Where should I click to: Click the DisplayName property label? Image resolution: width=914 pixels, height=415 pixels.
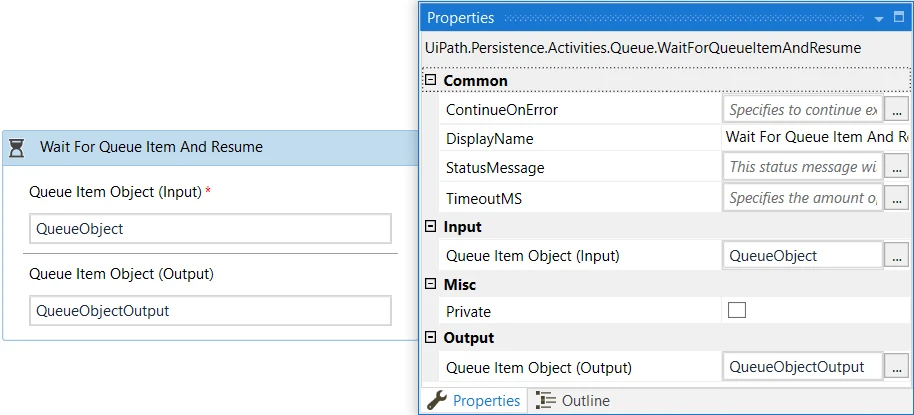pos(490,139)
